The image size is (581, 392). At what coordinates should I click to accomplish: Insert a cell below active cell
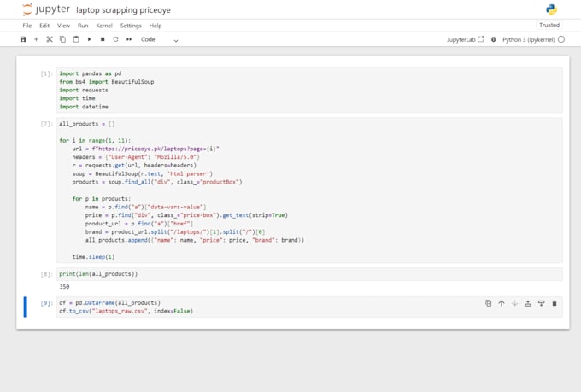click(x=542, y=303)
